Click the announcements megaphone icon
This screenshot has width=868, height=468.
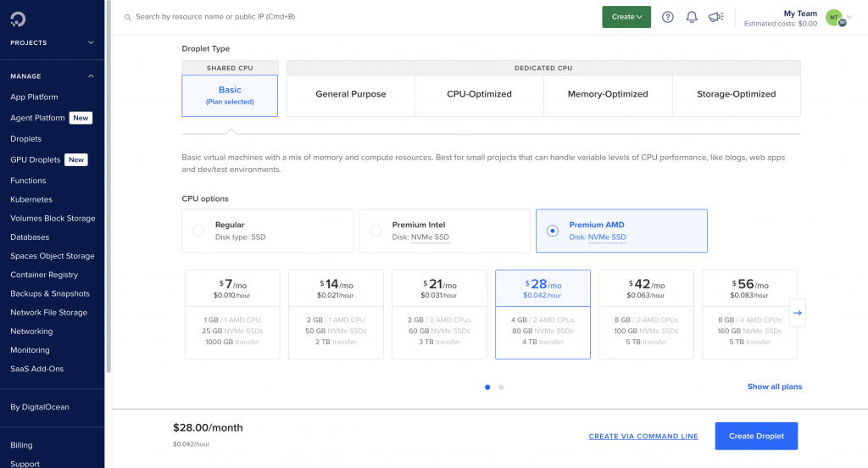[x=715, y=17]
